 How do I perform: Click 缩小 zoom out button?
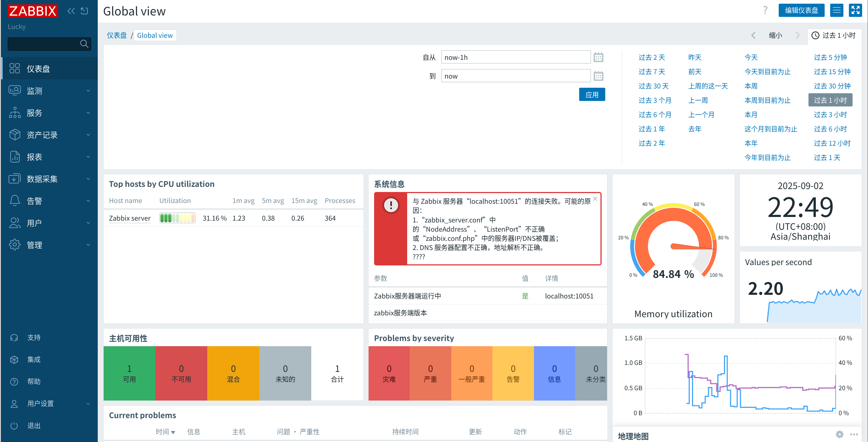pyautogui.click(x=775, y=35)
